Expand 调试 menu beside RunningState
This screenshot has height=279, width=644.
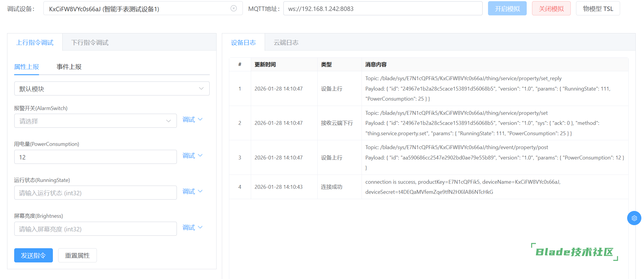tap(192, 191)
